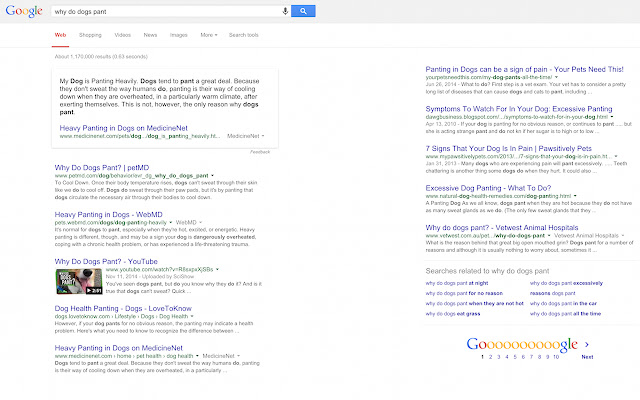Go to results page 10
This screenshot has height=400, width=640.
pyautogui.click(x=556, y=357)
